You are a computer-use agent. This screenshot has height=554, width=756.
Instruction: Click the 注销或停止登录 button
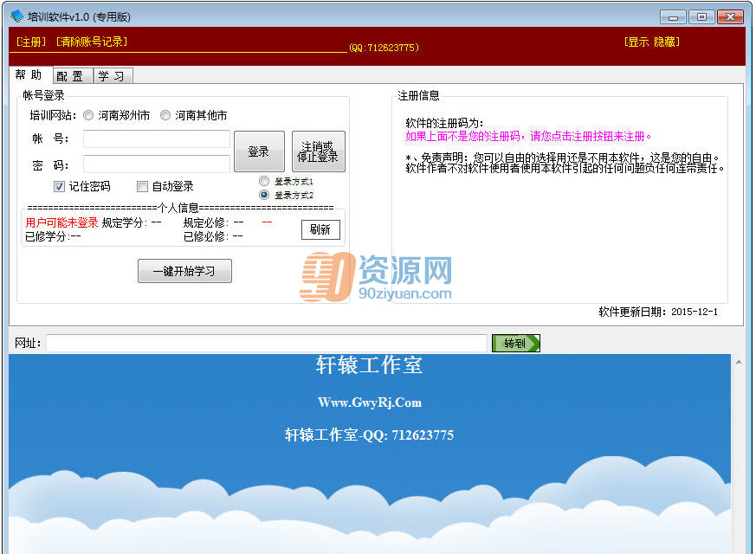(x=318, y=151)
